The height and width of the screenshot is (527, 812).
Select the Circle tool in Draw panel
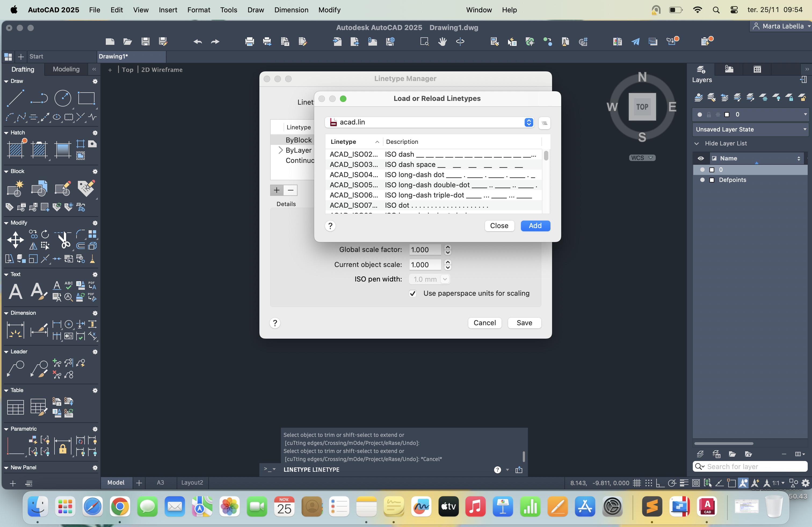pos(63,98)
